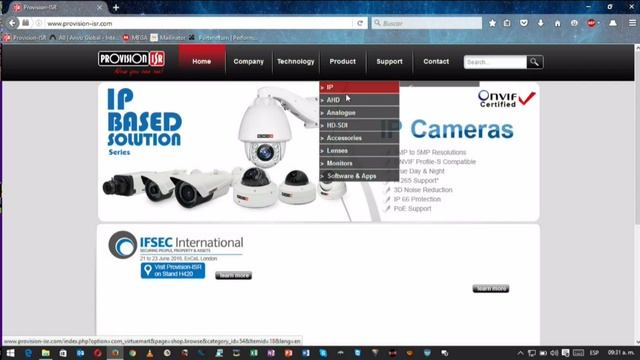640x360 pixels.
Task: Go back using the browser back arrow
Action: point(12,23)
